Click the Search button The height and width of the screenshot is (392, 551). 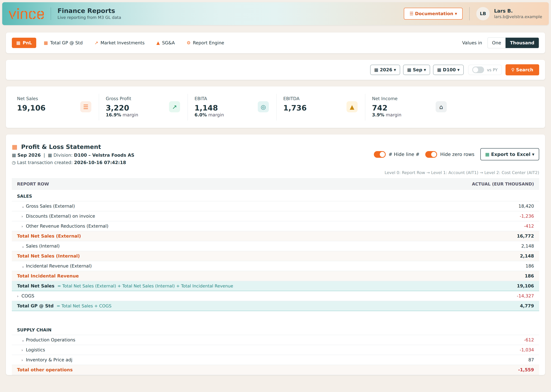click(x=522, y=70)
